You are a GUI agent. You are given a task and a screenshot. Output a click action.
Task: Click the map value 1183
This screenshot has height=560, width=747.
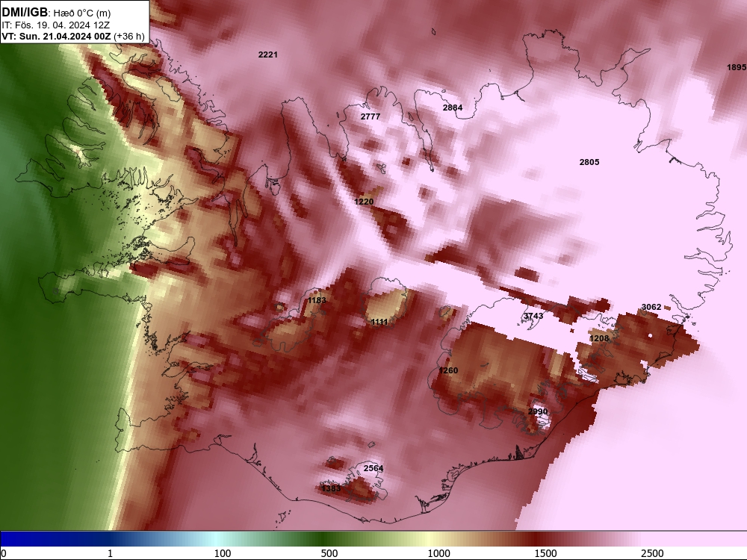point(317,300)
